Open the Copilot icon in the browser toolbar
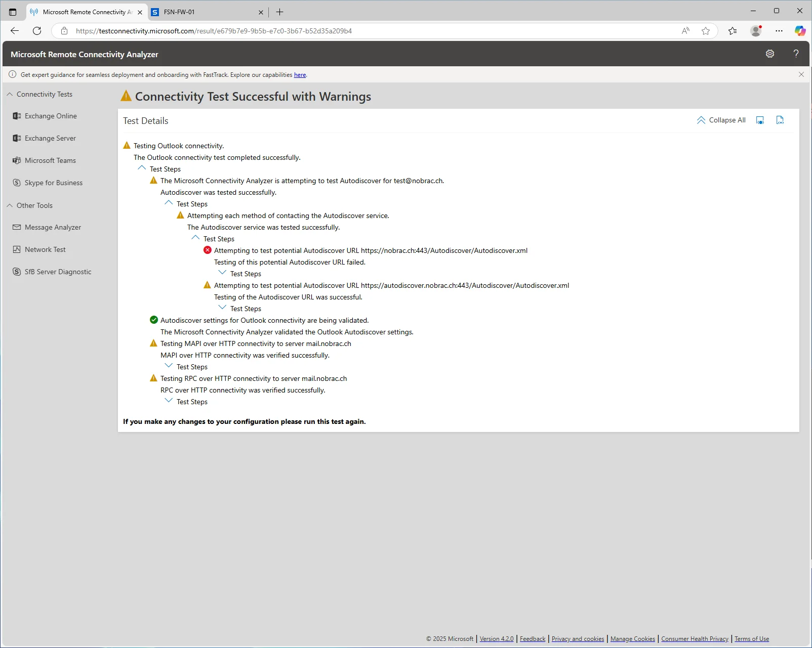The height and width of the screenshot is (648, 812). 800,31
